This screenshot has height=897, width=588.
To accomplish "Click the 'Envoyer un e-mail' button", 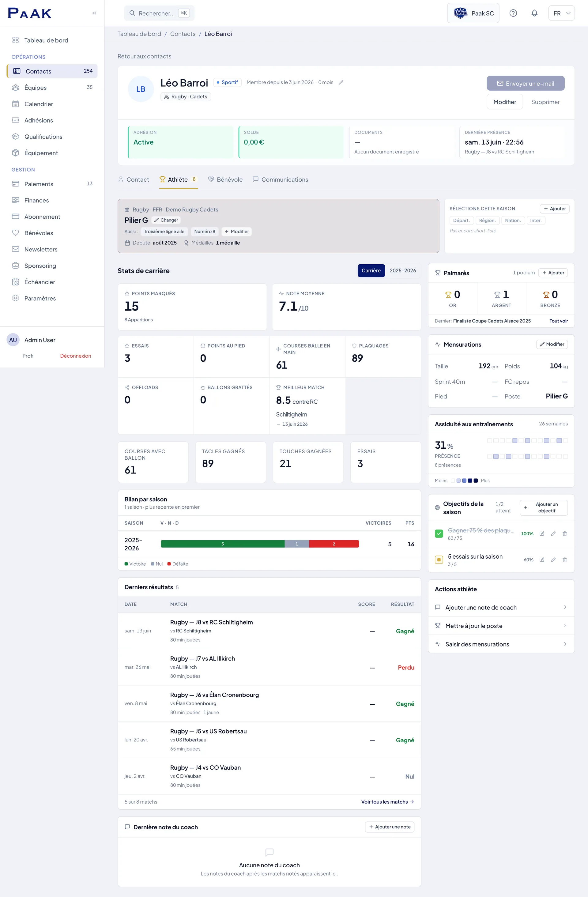I will 526,83.
